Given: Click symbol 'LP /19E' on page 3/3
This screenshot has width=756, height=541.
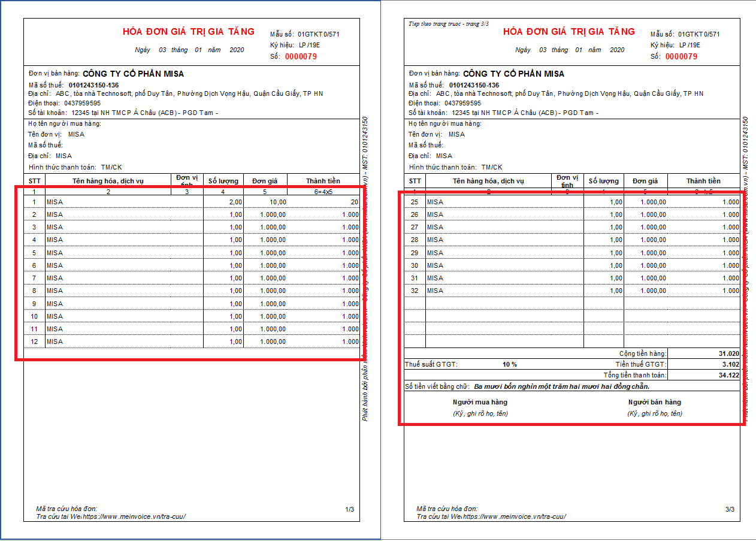Looking at the screenshot, I should click(690, 45).
